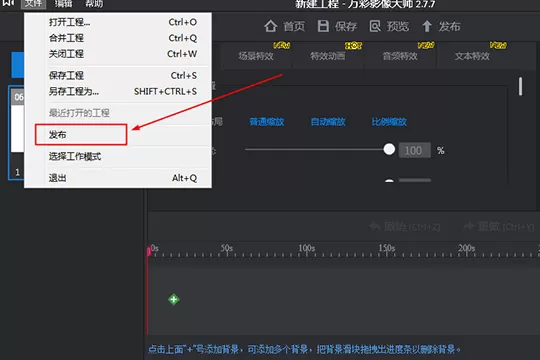
Task: Select 关闭工程 menu entry
Action: click(x=118, y=54)
